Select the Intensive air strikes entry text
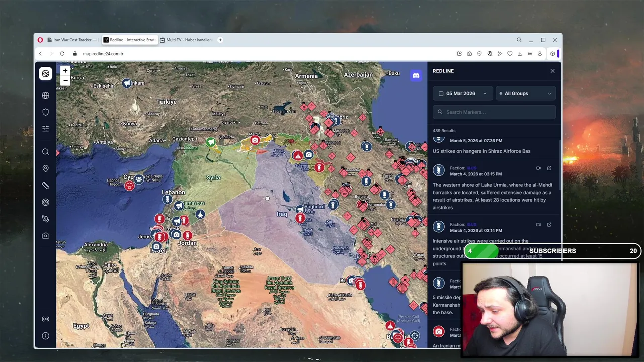 tap(488, 252)
